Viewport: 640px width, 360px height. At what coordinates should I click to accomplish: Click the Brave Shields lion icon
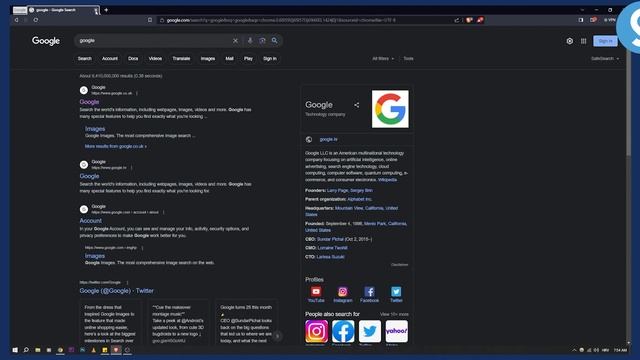click(469, 20)
